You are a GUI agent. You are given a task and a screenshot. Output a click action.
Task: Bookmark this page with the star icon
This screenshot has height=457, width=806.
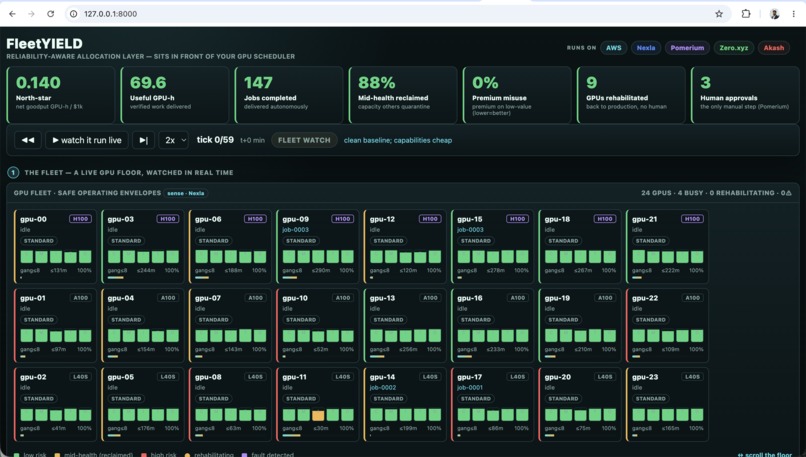719,14
